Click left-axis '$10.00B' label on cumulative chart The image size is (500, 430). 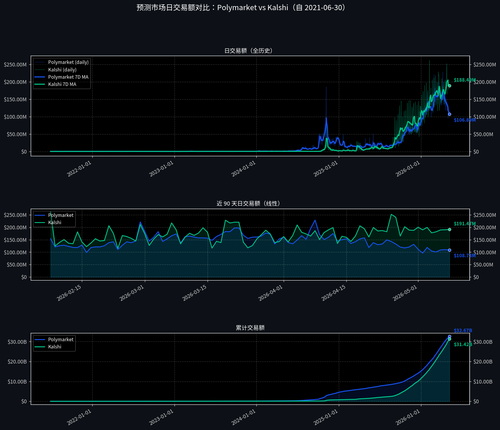coord(17,382)
